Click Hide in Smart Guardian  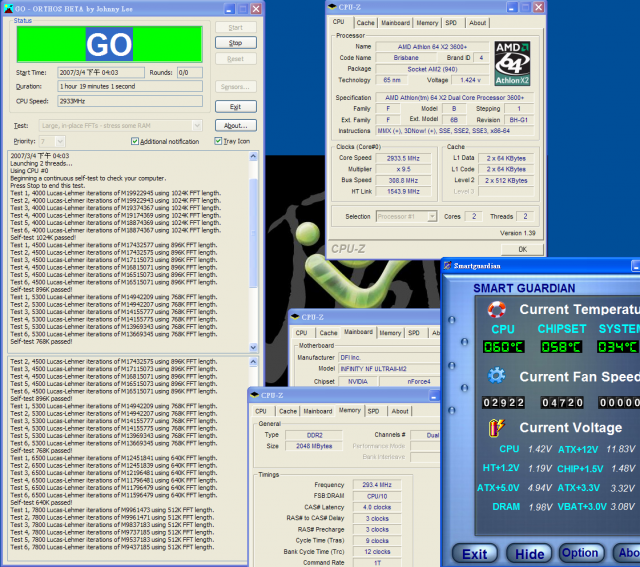point(529,554)
